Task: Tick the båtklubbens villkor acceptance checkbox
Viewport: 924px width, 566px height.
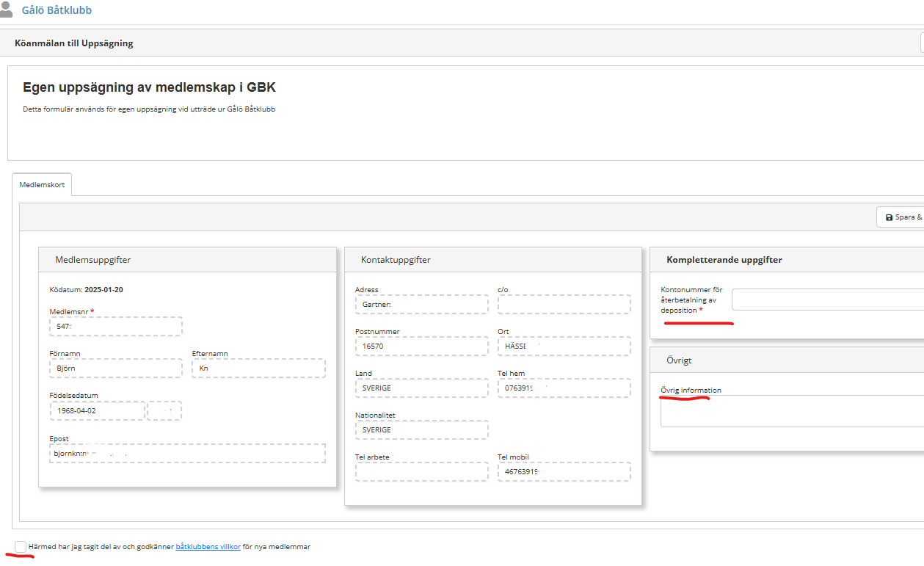Action: (21, 547)
